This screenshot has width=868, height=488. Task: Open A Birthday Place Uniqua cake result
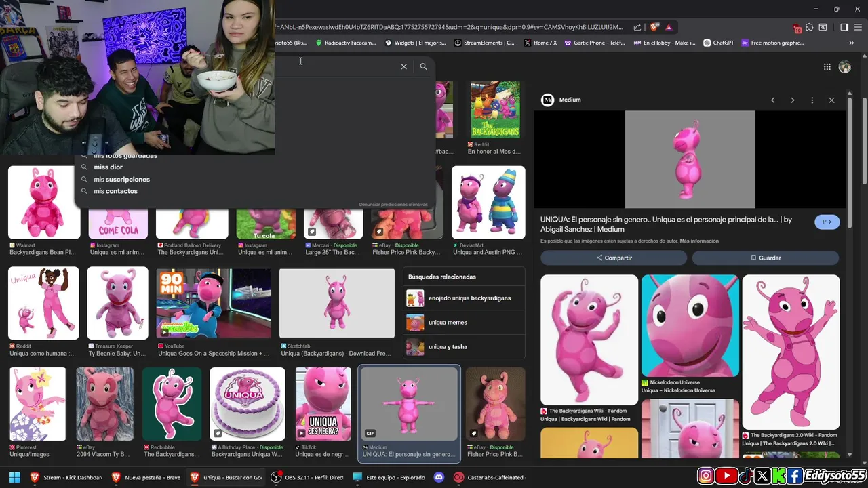click(248, 404)
